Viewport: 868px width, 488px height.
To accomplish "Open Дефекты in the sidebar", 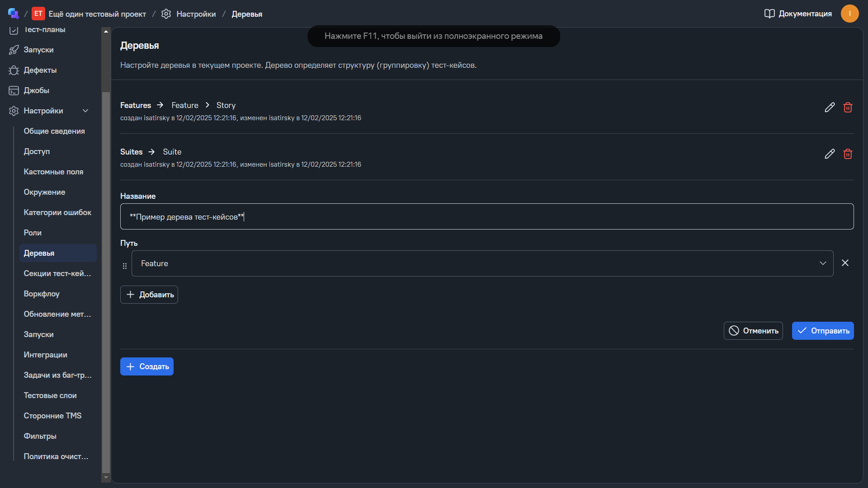I will click(x=40, y=70).
